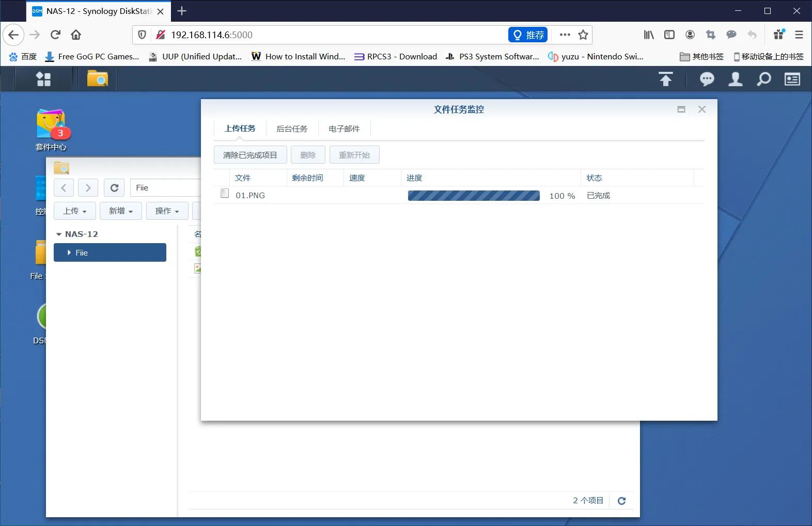Collapse the NAS-12 tree node
The height and width of the screenshot is (526, 812).
(59, 234)
